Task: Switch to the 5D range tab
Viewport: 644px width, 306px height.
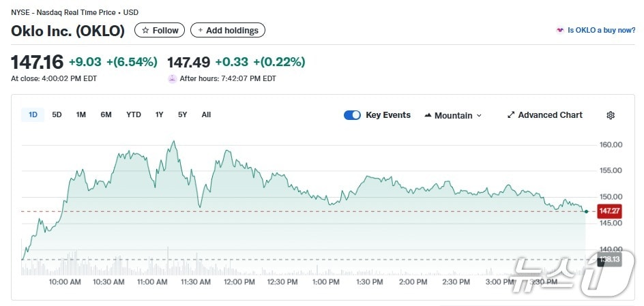Action: tap(57, 114)
